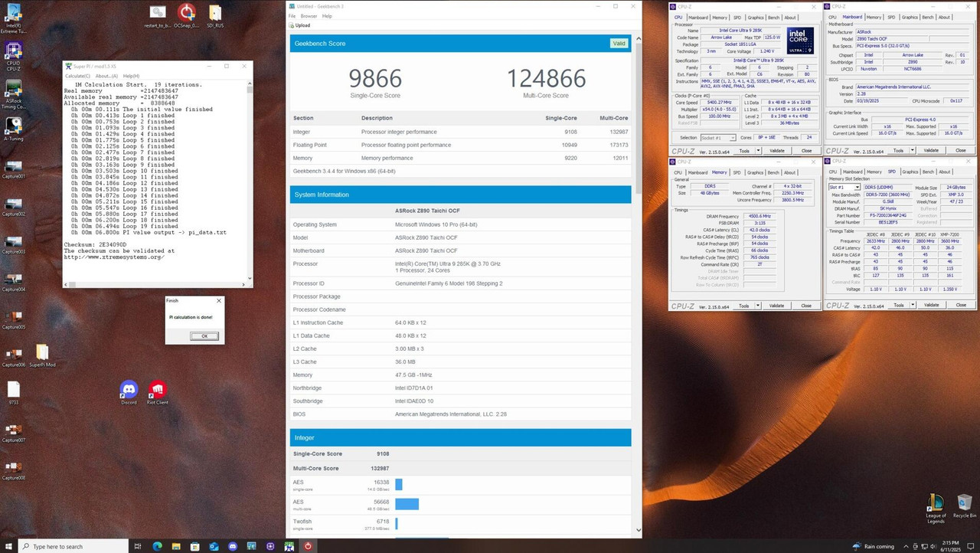Select the Capture003 desktop file
The image size is (980, 553).
13,244
